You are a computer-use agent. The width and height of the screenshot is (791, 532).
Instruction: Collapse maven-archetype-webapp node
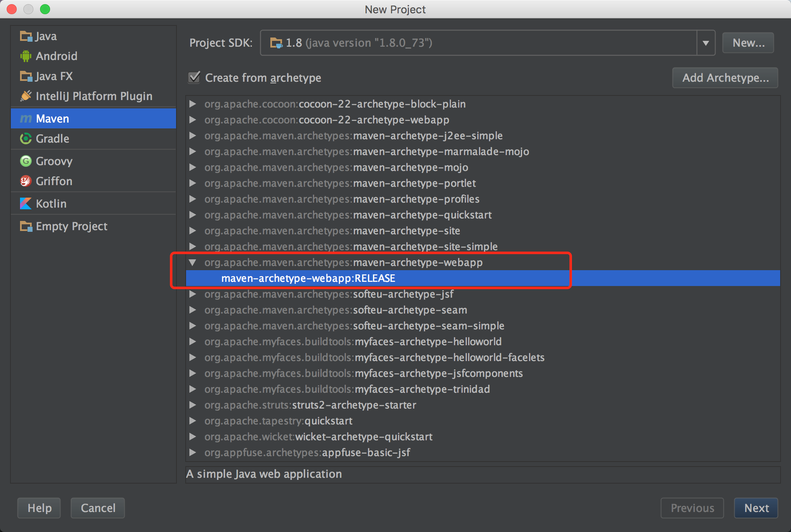[192, 262]
